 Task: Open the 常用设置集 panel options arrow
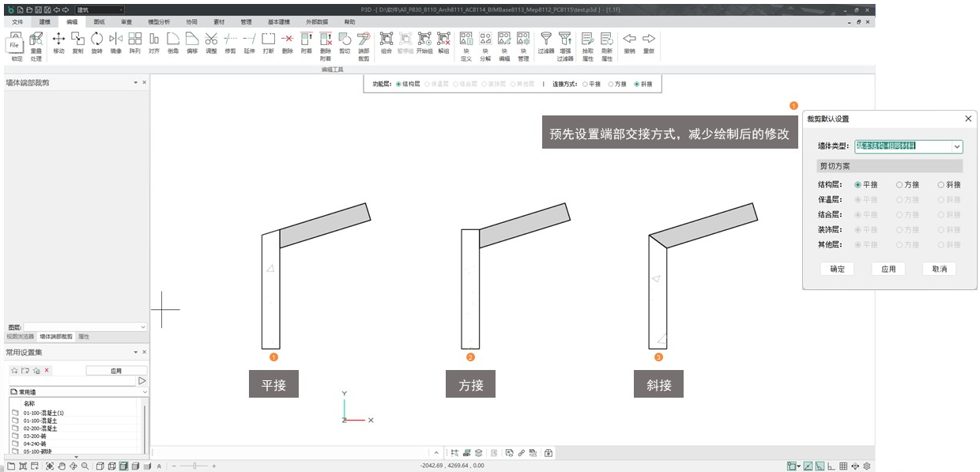(x=136, y=353)
